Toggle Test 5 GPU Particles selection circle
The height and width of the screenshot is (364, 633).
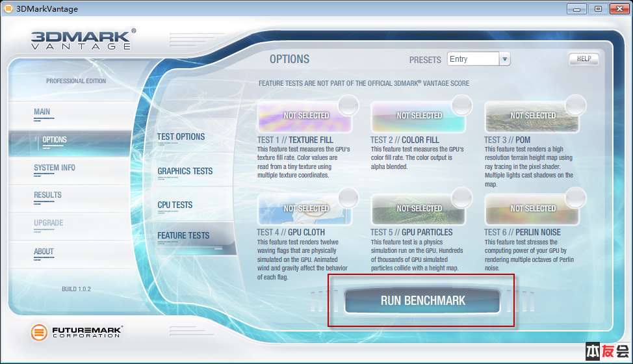click(x=462, y=198)
